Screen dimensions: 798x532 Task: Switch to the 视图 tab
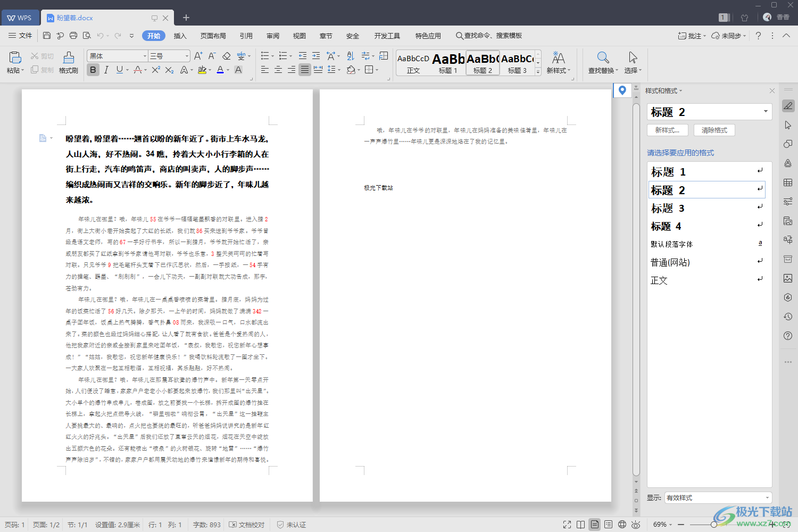pyautogui.click(x=300, y=36)
